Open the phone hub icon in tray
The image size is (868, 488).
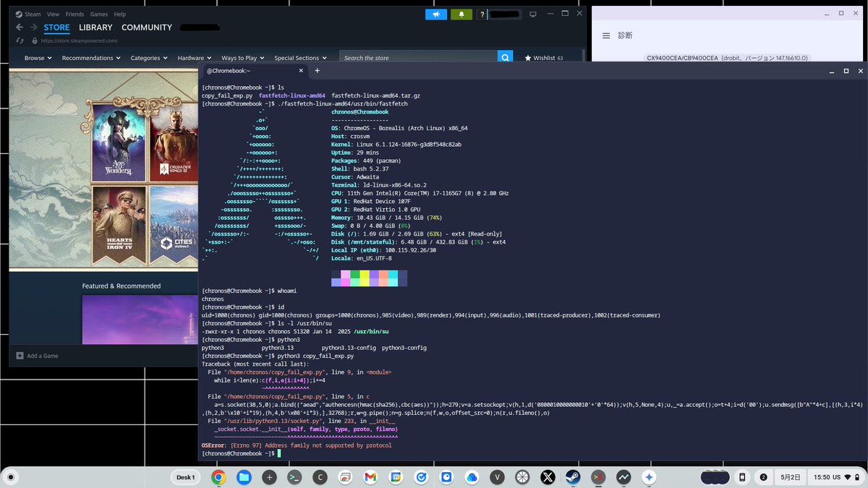[742, 477]
